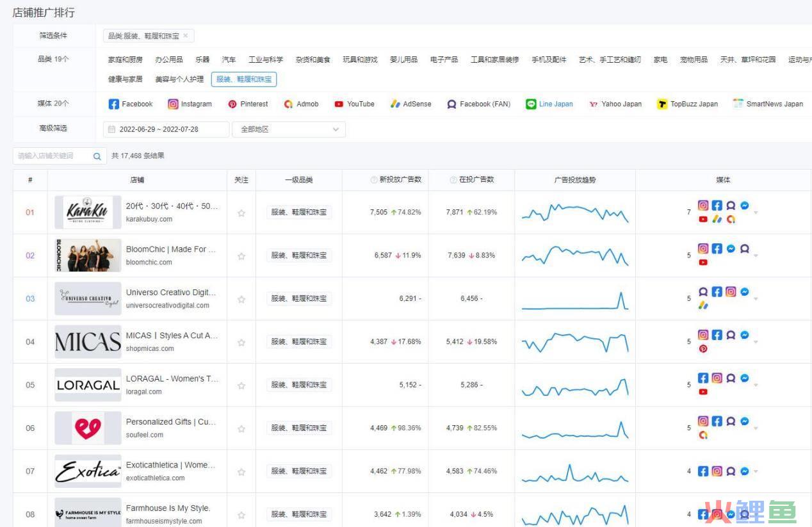Click Admob icon in soufeel.com row
Screen dimensions: 812x527
point(703,435)
